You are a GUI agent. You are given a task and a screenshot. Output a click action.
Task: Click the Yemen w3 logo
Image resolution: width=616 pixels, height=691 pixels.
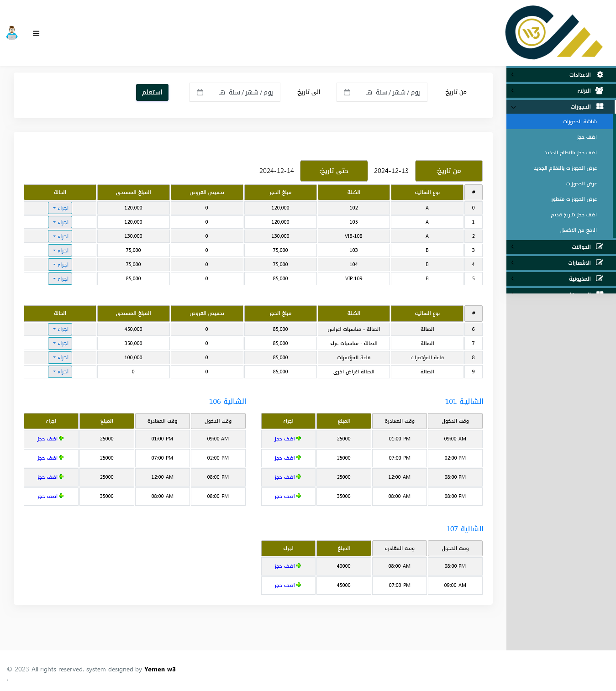(x=553, y=32)
